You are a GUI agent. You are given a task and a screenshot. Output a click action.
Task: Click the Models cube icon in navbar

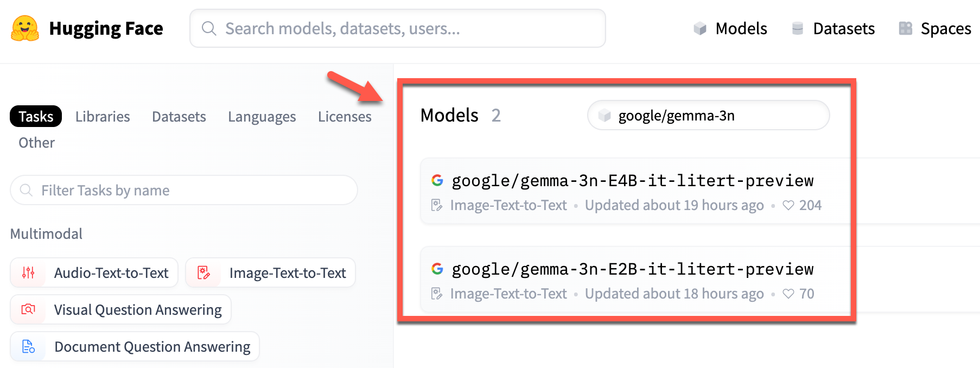(x=700, y=28)
